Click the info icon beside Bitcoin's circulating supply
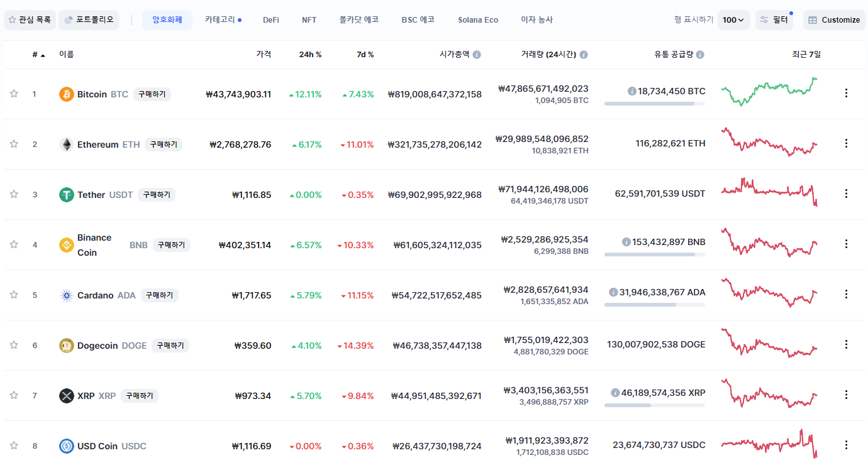Screen dimensions: 868x470 click(x=632, y=91)
